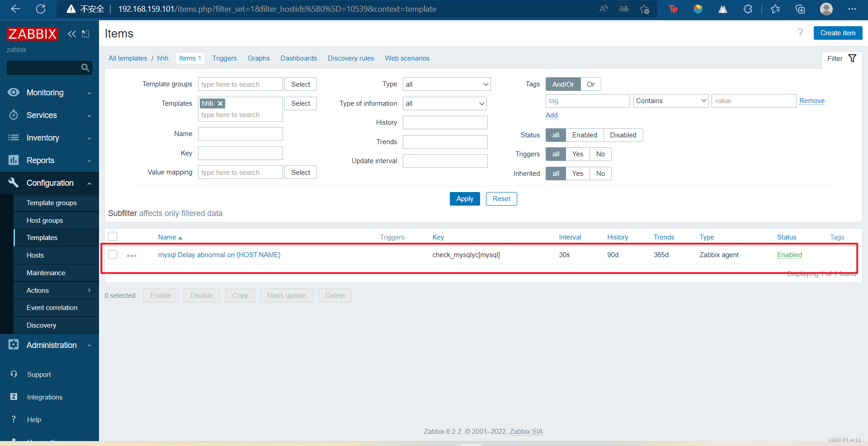Open the mysql Delay abnormal on {HOST.NAME} item
868x446 pixels.
point(219,255)
